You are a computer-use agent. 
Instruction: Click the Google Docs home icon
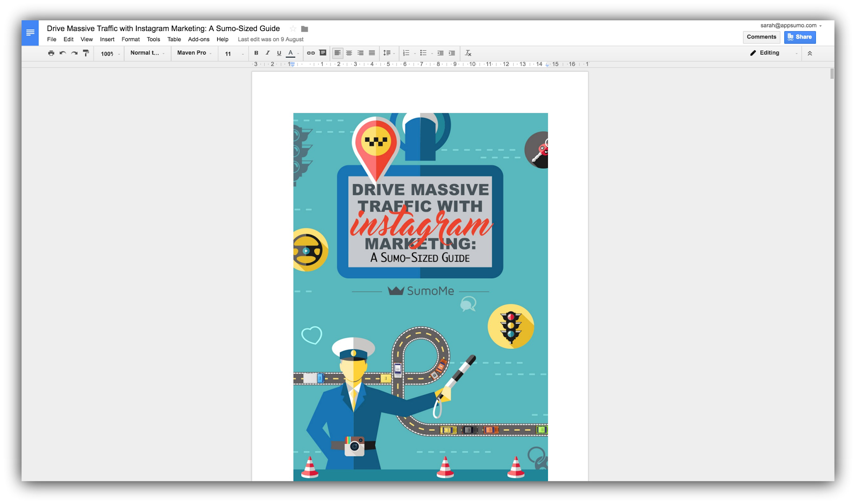pyautogui.click(x=30, y=33)
